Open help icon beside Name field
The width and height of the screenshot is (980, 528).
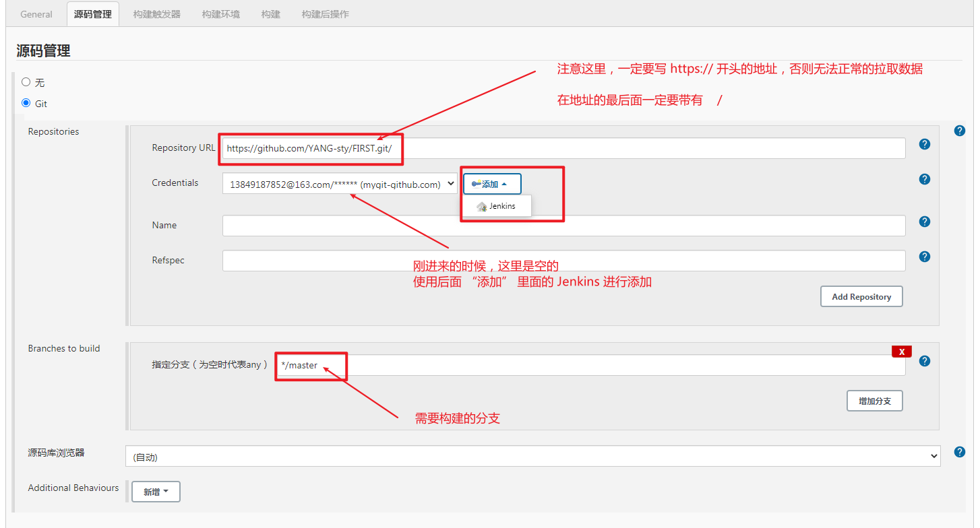(925, 222)
